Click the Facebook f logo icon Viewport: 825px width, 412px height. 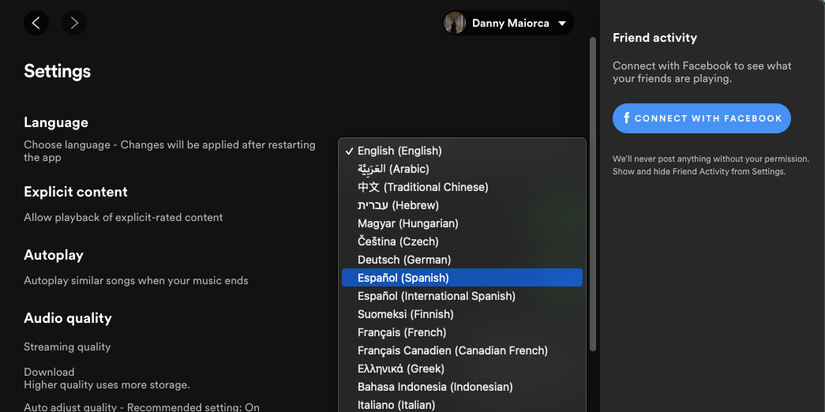[627, 118]
